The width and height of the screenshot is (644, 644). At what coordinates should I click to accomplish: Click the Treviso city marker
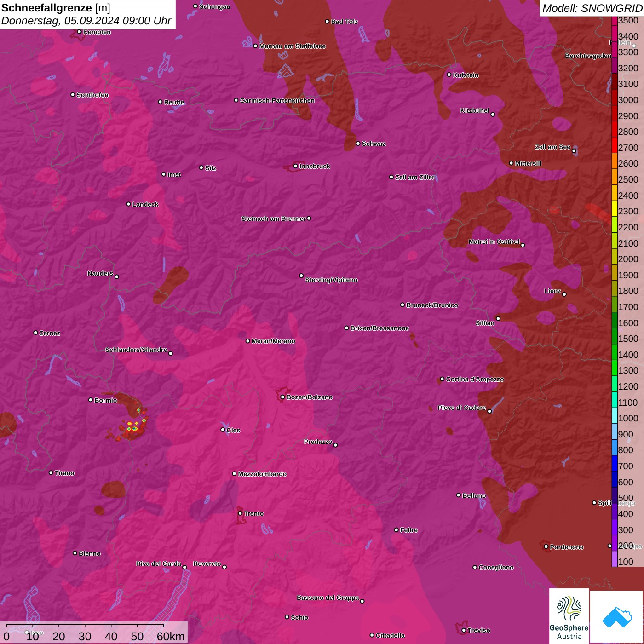(x=464, y=630)
